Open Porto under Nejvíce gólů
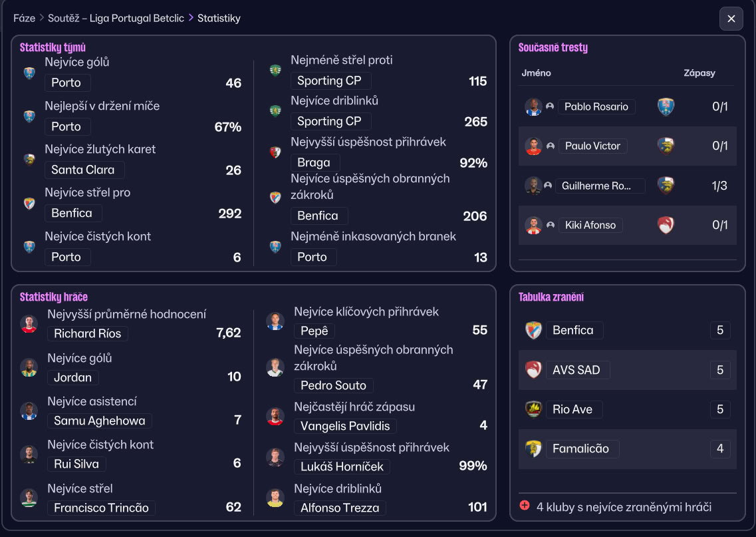 (68, 83)
